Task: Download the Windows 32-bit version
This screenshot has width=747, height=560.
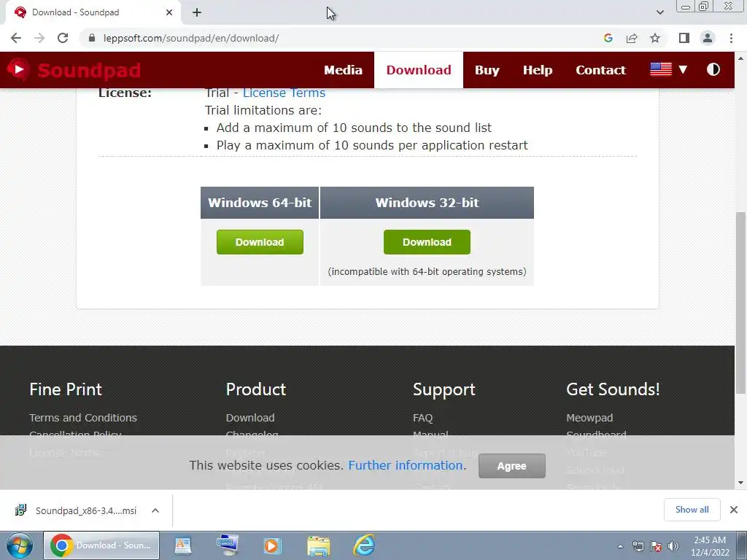Action: click(x=427, y=242)
